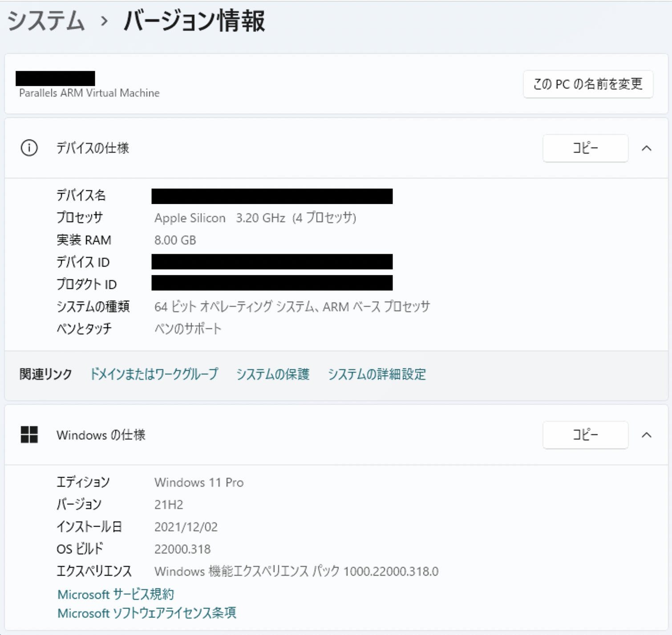672x635 pixels.
Task: Select the 8.00 GB RAM value
Action: 175,240
